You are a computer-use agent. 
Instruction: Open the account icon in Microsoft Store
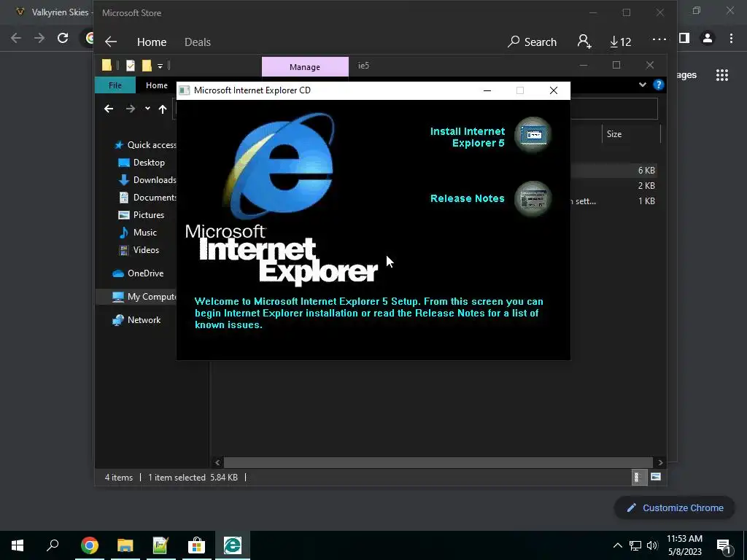click(584, 42)
